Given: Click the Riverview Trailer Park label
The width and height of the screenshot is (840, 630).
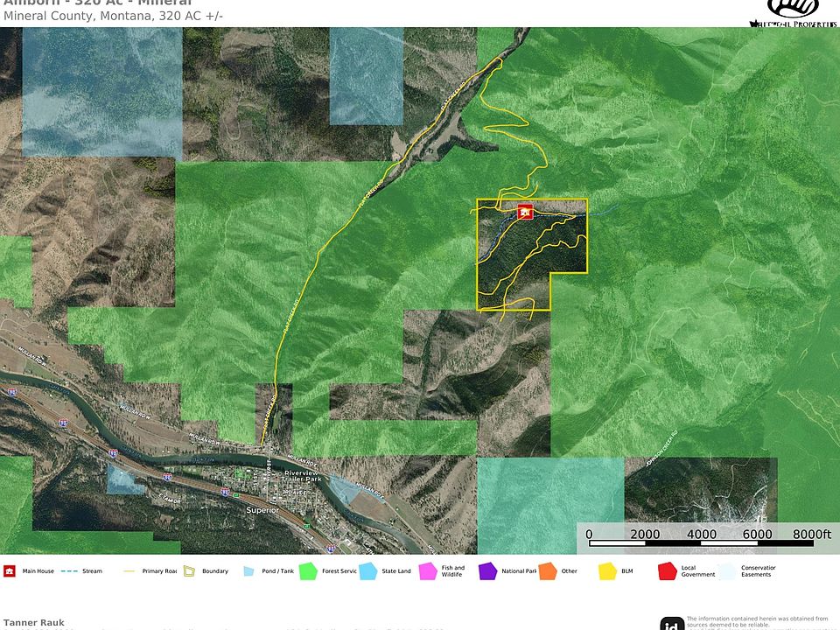Looking at the screenshot, I should tap(303, 476).
